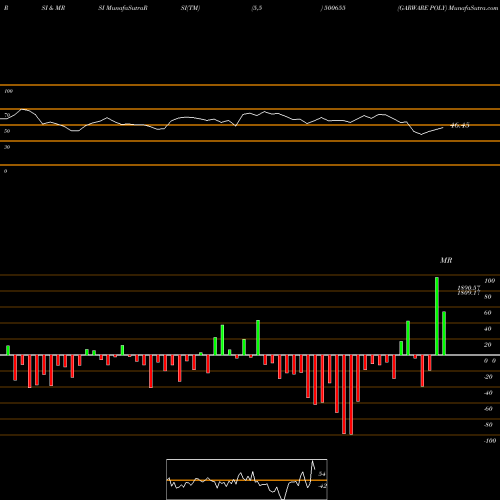
Task: Click the 'SI MunafaSutraR' header text
Action: click(123, 8)
